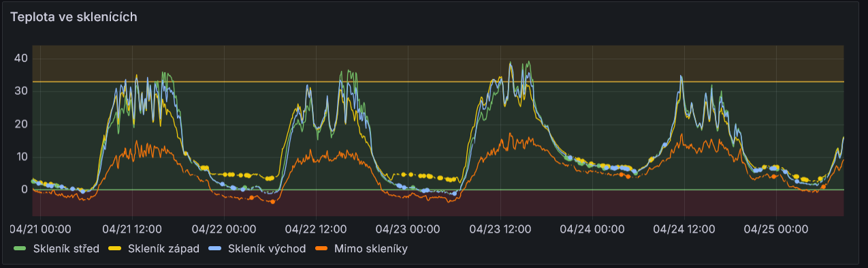
Task: Open the blue Skleník východ color swatch
Action: pos(216,249)
